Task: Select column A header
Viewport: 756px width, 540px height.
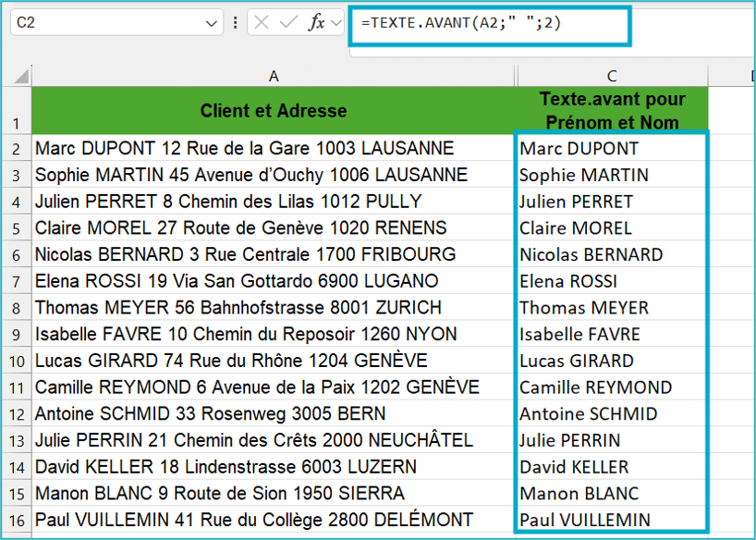Action: (x=274, y=76)
